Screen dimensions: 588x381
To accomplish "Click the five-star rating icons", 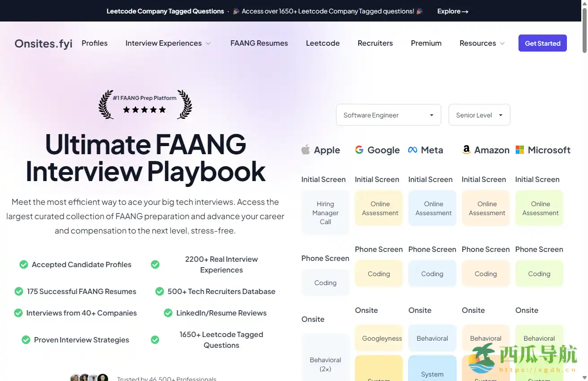I will coord(144,110).
